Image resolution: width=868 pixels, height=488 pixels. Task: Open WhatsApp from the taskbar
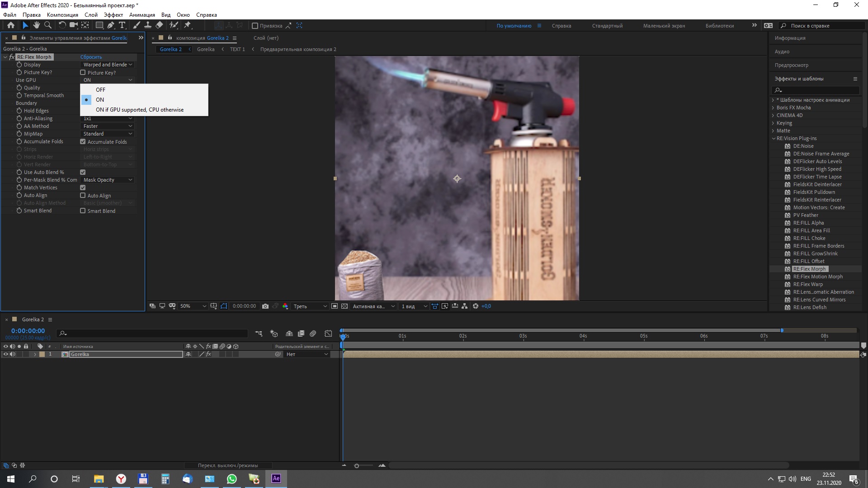[232, 479]
